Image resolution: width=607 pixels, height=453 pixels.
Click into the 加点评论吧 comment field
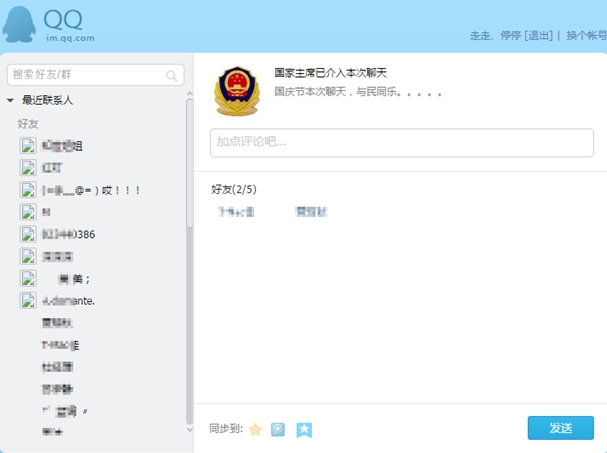click(401, 142)
